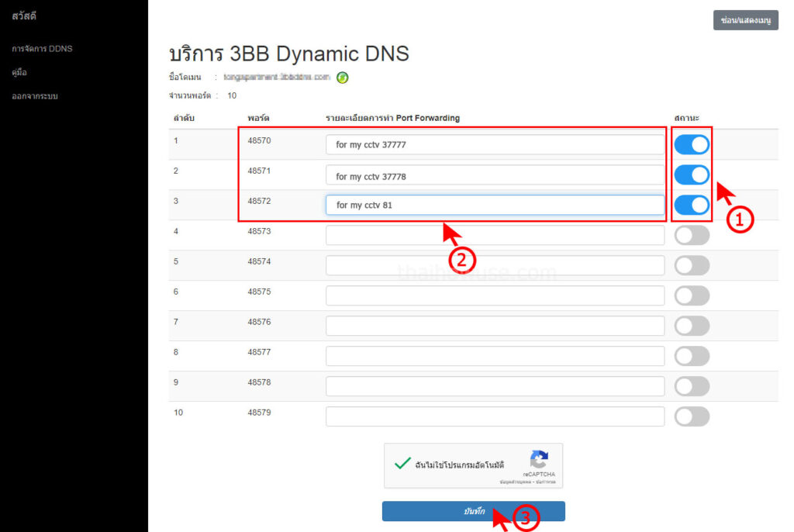Click the 'Port Forwarding' column header

tap(392, 118)
